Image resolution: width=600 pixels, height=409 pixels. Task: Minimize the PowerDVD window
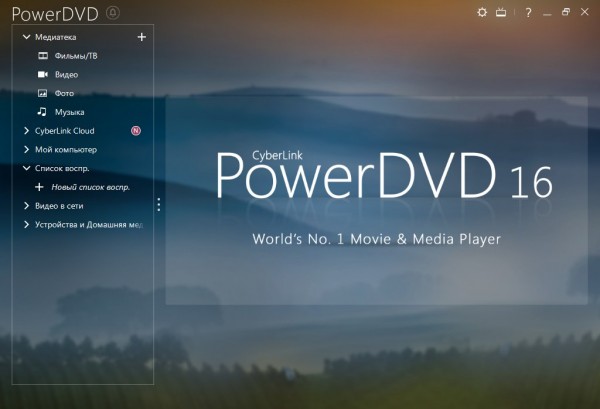[x=547, y=14]
